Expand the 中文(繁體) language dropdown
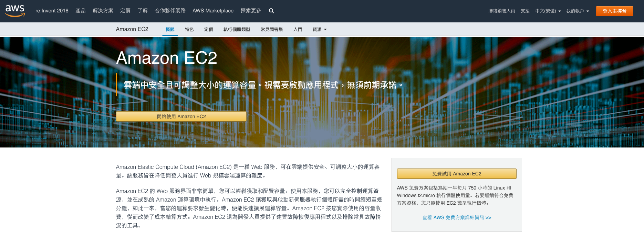Viewport: 644px width, 245px height. pos(548,11)
